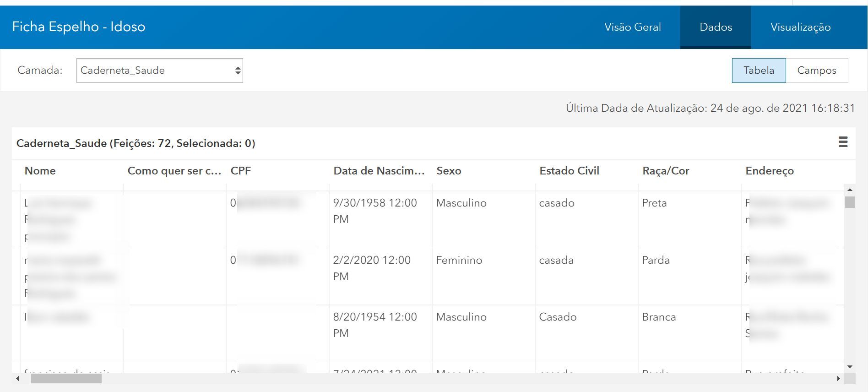Screen dimensions: 868x392
Task: Select the Tabela view toggle
Action: 759,71
